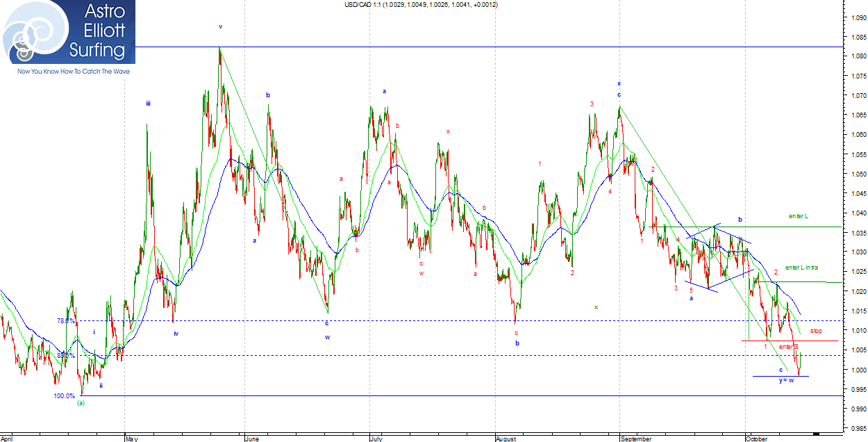Screen dimensions: 868x442
Task: Click the 0.985 price axis value
Action: [x=858, y=428]
